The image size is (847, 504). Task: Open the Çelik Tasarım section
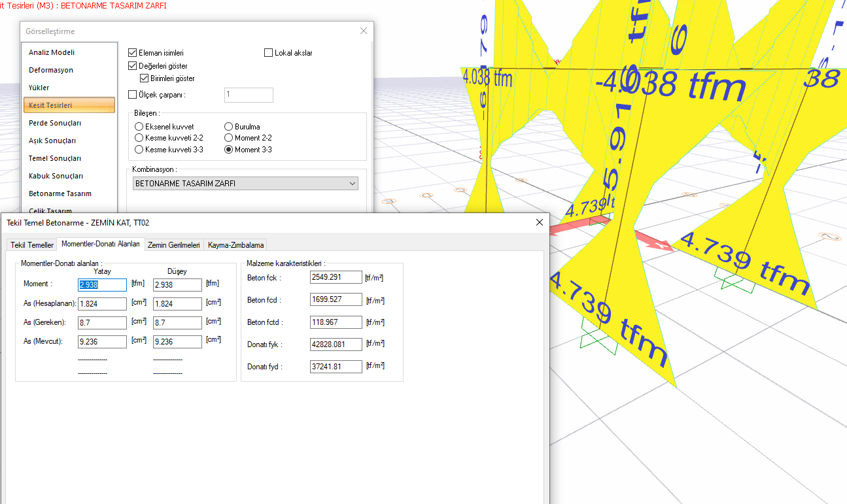[x=69, y=210]
